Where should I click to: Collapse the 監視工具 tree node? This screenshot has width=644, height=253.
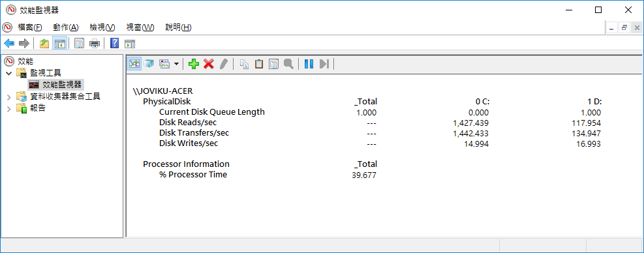pyautogui.click(x=9, y=73)
